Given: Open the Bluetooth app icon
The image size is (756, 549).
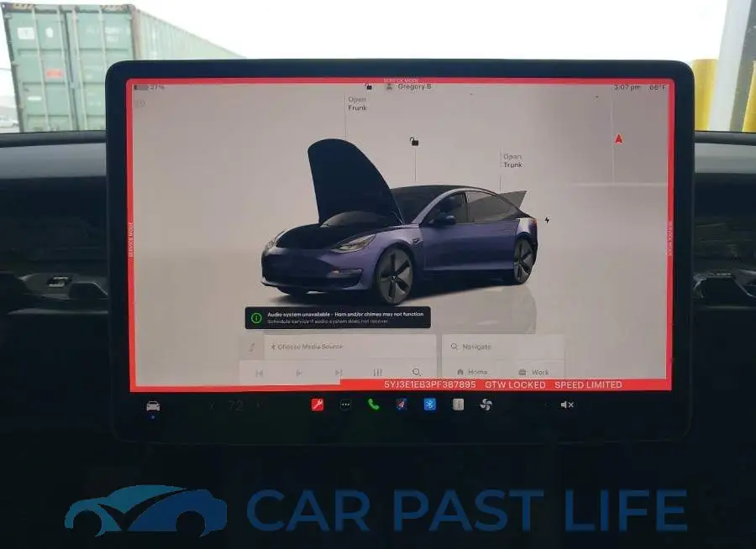Looking at the screenshot, I should tap(429, 405).
